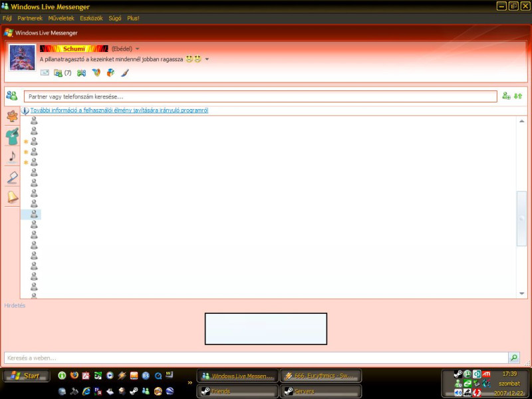Focus the Keresés a weben search field
The width and height of the screenshot is (532, 399).
tap(256, 358)
